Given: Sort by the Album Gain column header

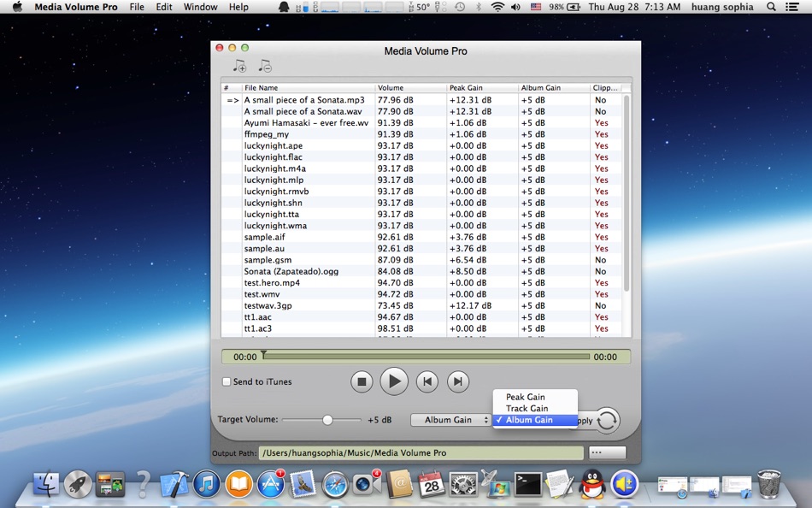Looking at the screenshot, I should pos(554,87).
